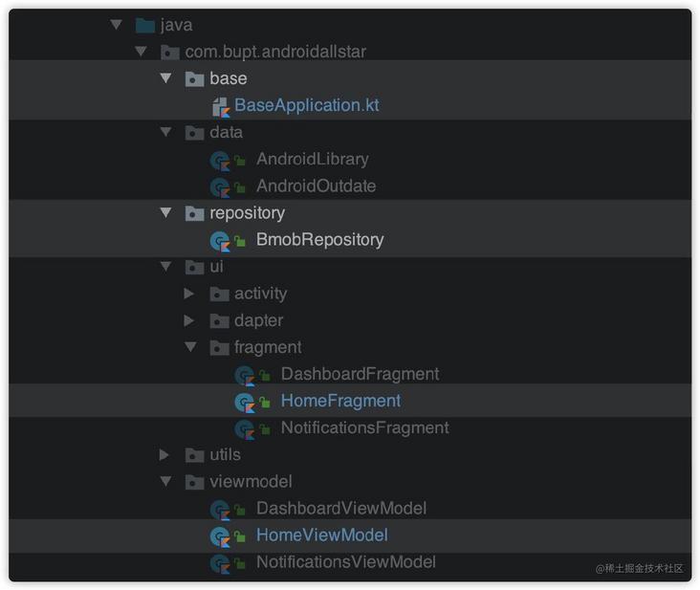Click the class icon beside DashboardFragment
700x590 pixels.
point(245,374)
